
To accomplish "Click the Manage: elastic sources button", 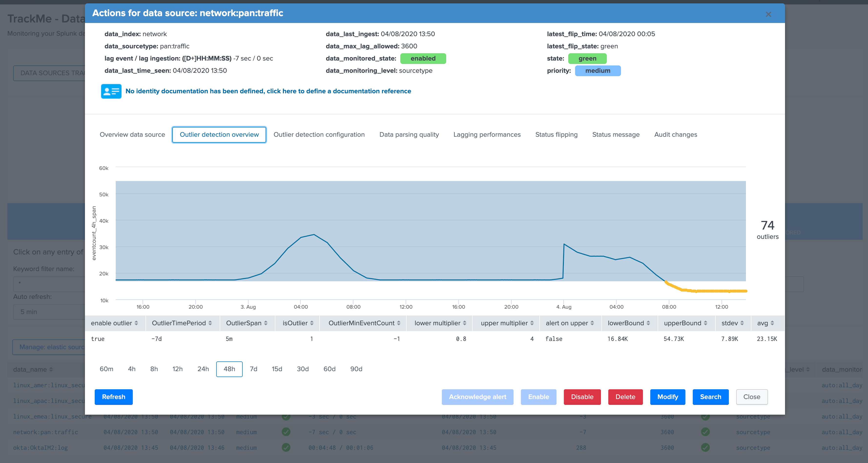I will point(49,347).
